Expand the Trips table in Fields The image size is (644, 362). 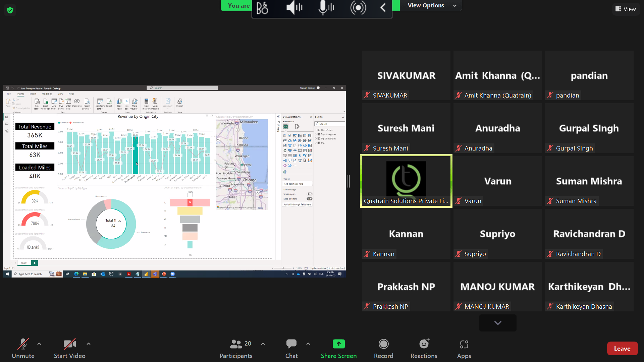316,143
